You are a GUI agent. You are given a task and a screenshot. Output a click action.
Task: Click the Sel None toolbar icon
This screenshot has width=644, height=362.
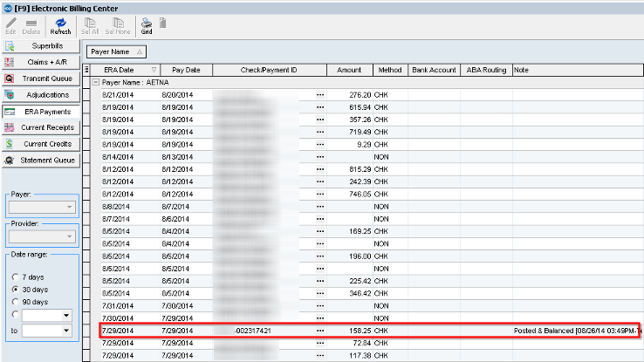[x=118, y=26]
